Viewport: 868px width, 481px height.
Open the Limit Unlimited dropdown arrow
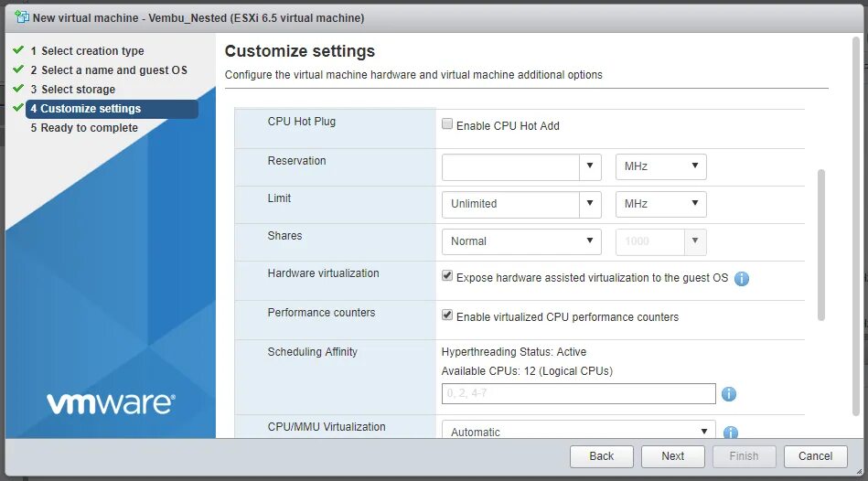(590, 204)
